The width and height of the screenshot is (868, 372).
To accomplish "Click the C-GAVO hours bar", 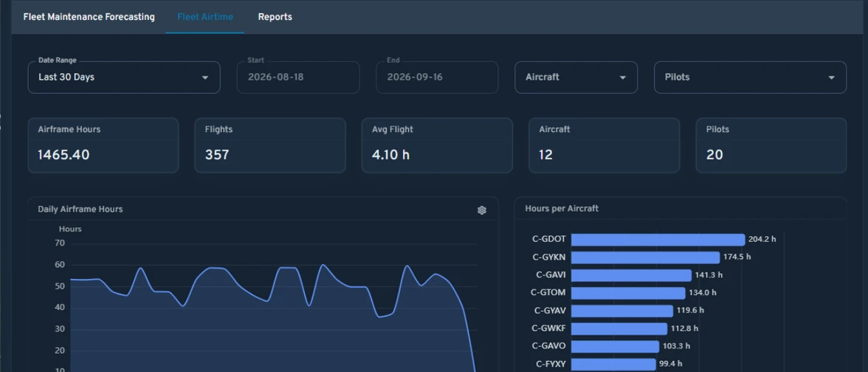I will 615,347.
